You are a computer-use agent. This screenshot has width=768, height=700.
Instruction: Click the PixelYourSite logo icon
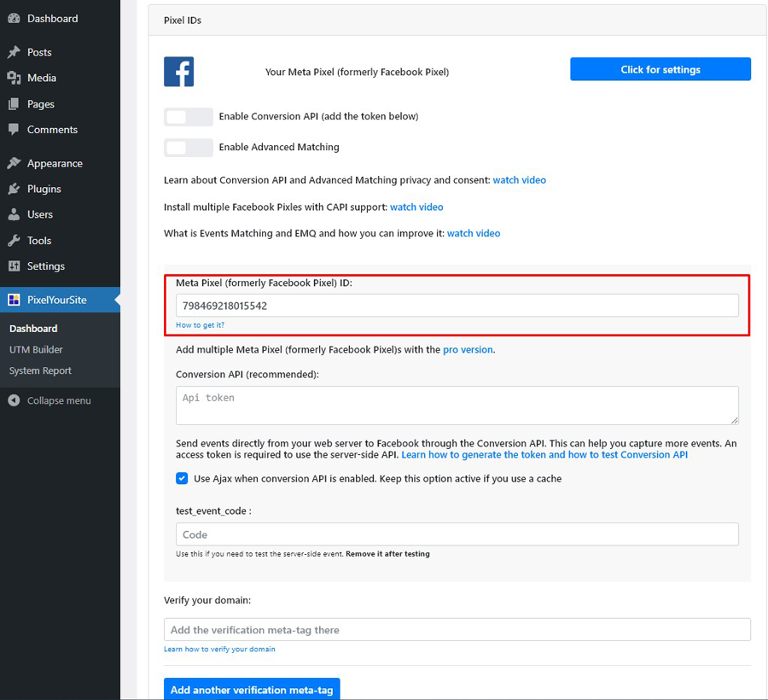[x=14, y=300]
